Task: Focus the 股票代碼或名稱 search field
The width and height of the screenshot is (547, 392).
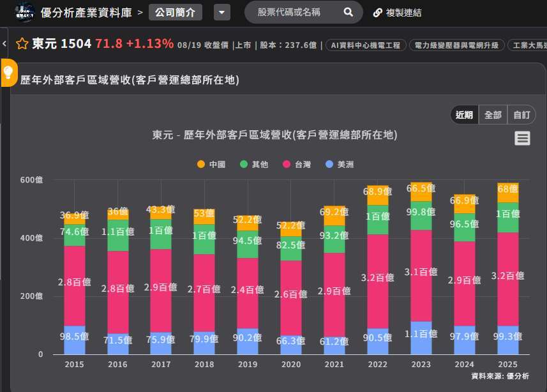Action: [297, 13]
